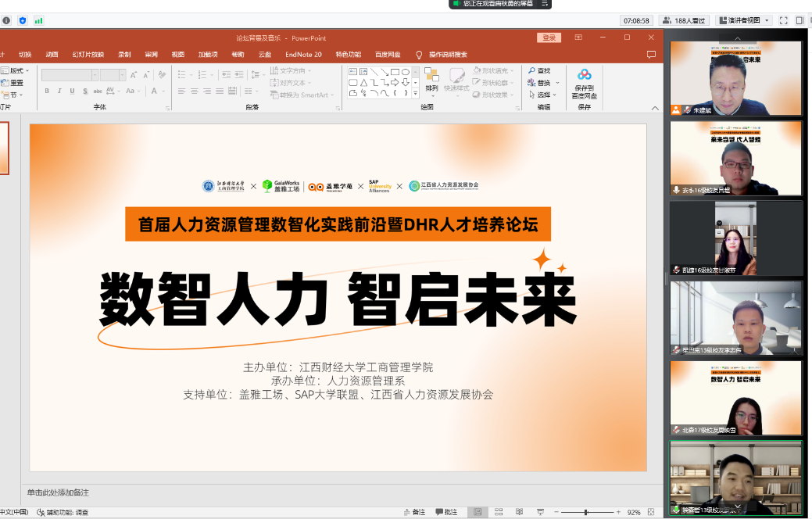Apply text shadow effect
The image size is (812, 519).
pyautogui.click(x=85, y=91)
